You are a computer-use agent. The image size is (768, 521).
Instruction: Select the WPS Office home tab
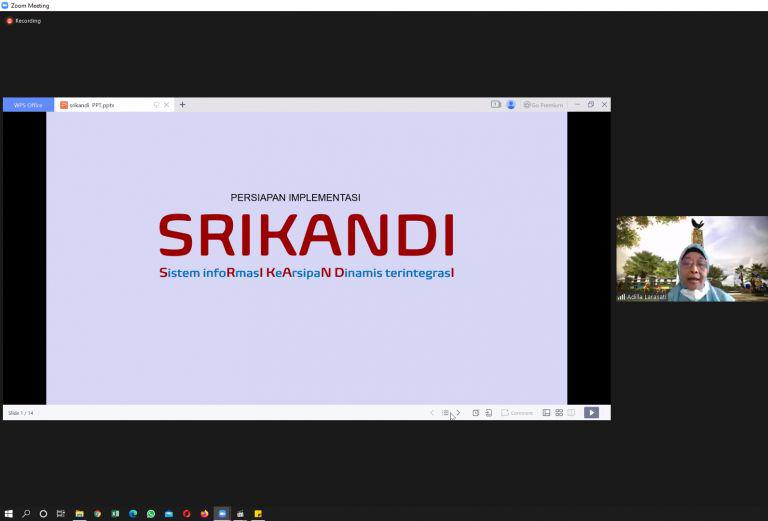28,105
